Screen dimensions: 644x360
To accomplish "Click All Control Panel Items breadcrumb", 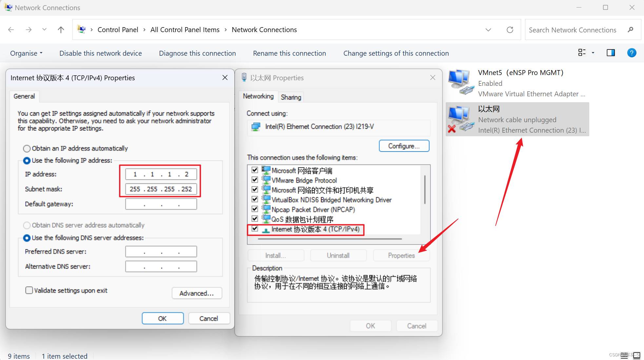I will 185,30.
